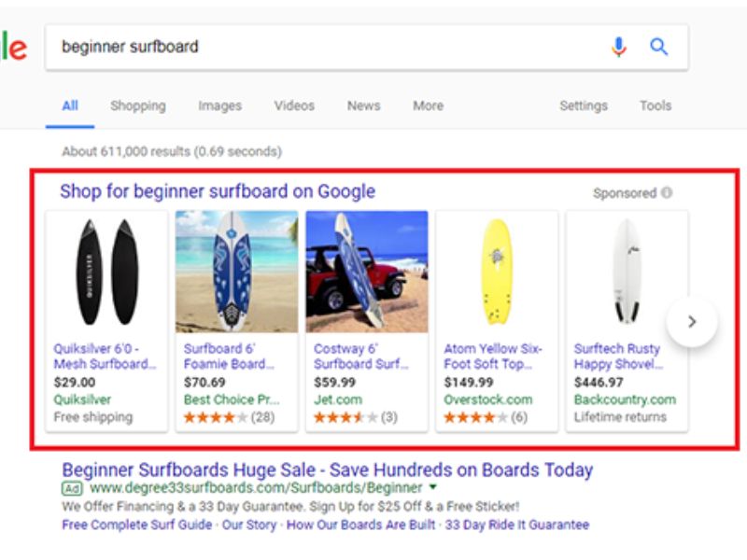Click the voice search microphone icon

(616, 46)
